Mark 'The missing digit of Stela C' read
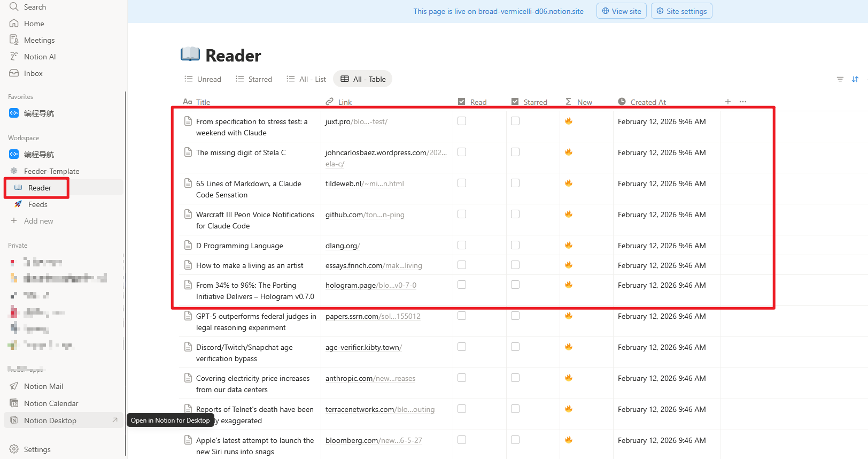The width and height of the screenshot is (868, 459). click(462, 152)
